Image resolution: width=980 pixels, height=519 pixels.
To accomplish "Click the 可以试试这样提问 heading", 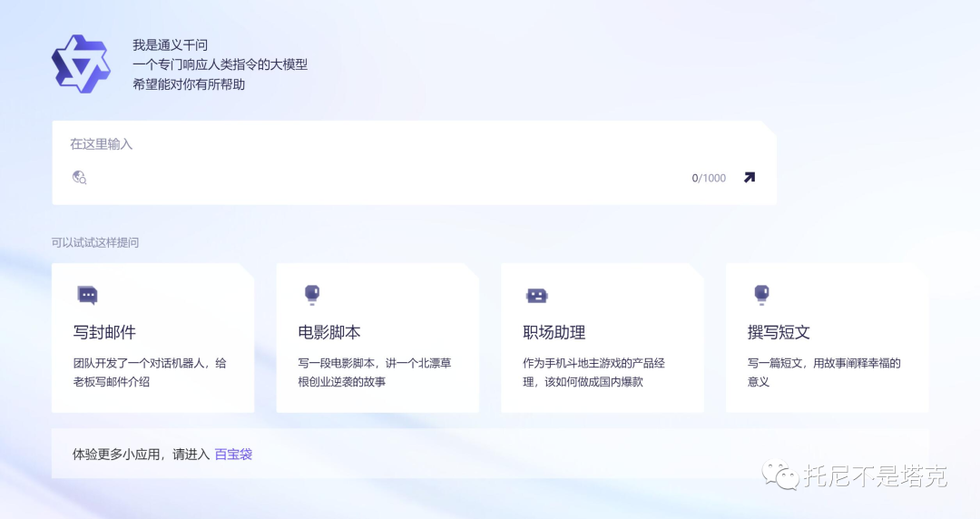I will tap(95, 242).
